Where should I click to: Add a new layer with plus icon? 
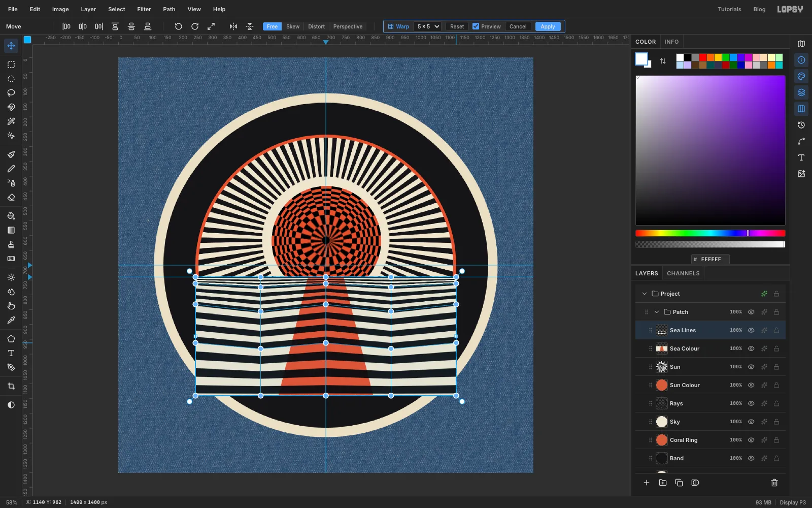(x=647, y=483)
